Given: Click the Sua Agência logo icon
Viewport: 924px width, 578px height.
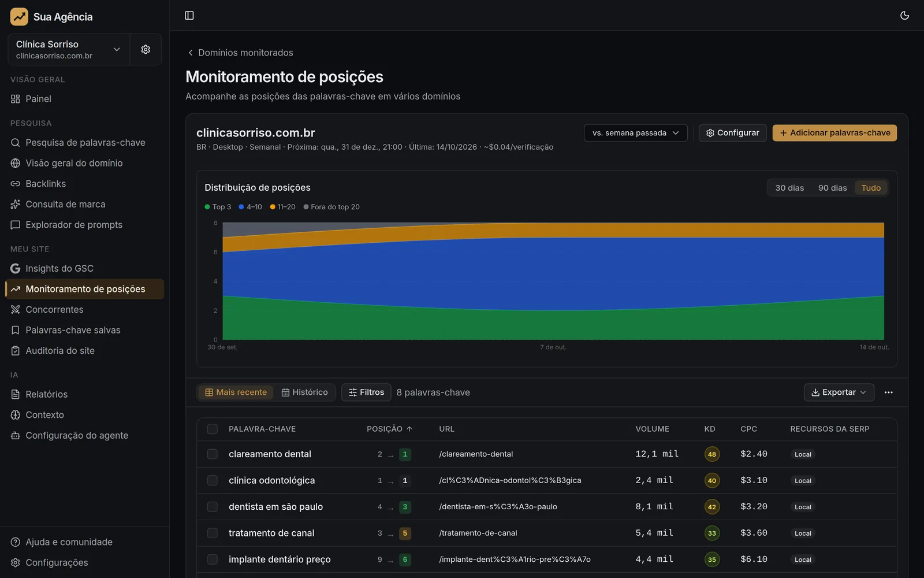Looking at the screenshot, I should click(x=19, y=17).
